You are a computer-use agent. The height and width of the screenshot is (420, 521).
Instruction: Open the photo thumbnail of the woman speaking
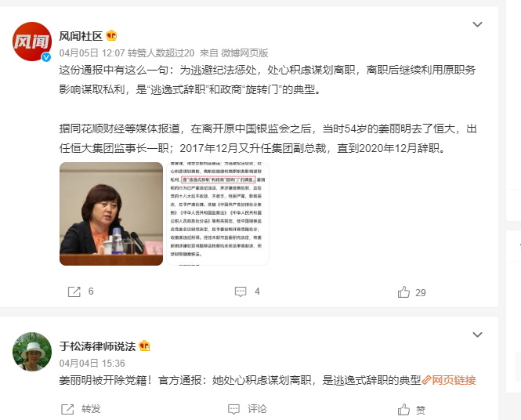pyautogui.click(x=111, y=214)
